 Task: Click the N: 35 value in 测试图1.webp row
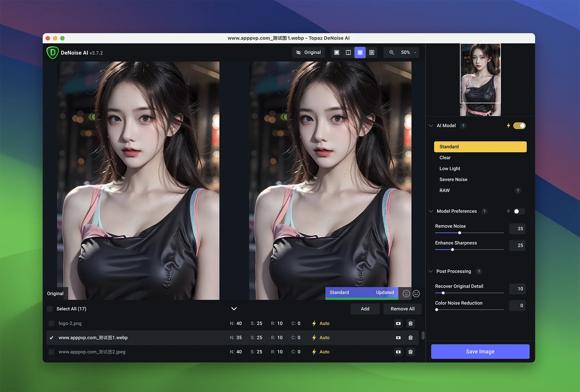(236, 338)
